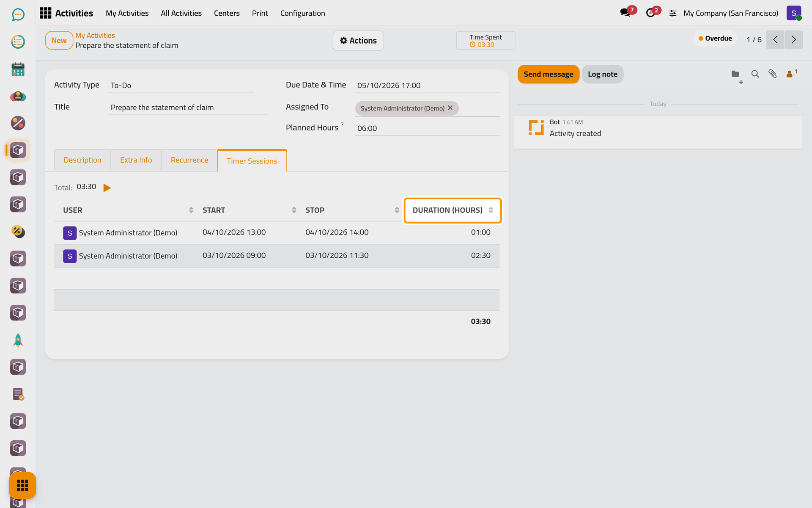
Task: Remove System Administrator assignee tag
Action: coord(450,108)
